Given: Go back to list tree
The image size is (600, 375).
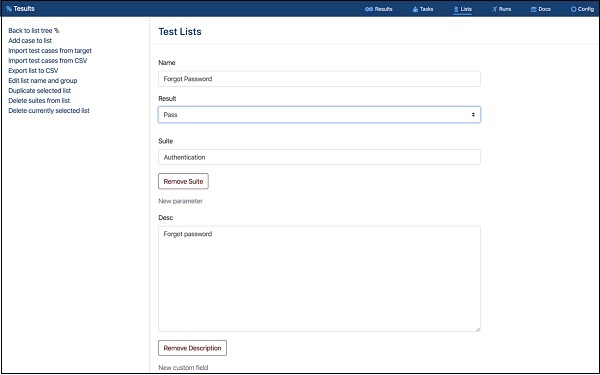Looking at the screenshot, I should pyautogui.click(x=34, y=31).
